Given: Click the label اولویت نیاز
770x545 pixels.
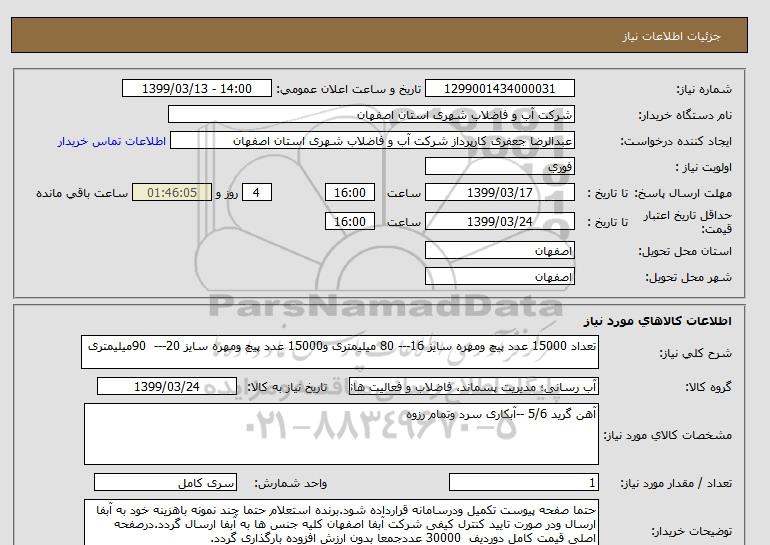Looking at the screenshot, I should click(704, 167).
